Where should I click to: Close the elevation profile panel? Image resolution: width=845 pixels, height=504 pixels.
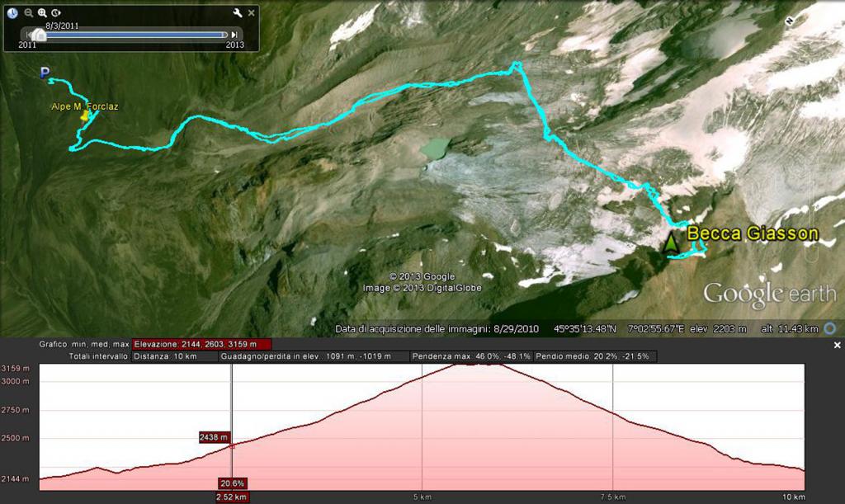pyautogui.click(x=837, y=345)
